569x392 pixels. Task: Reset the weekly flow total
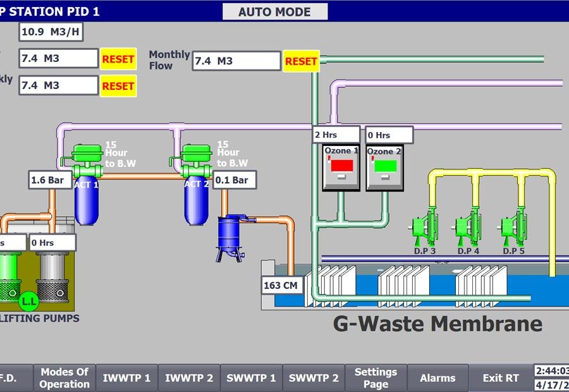tap(118, 86)
